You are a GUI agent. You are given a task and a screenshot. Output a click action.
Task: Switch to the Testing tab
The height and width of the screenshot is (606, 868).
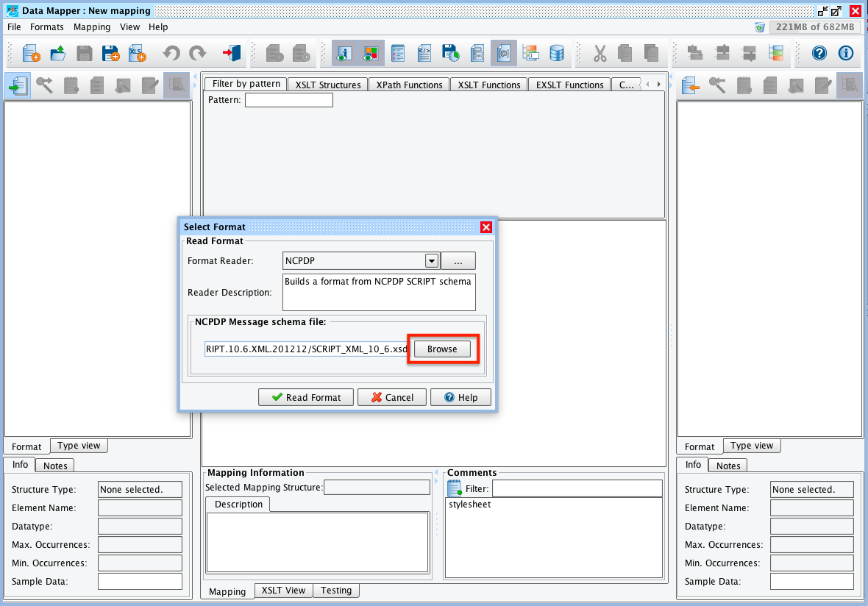coord(336,590)
